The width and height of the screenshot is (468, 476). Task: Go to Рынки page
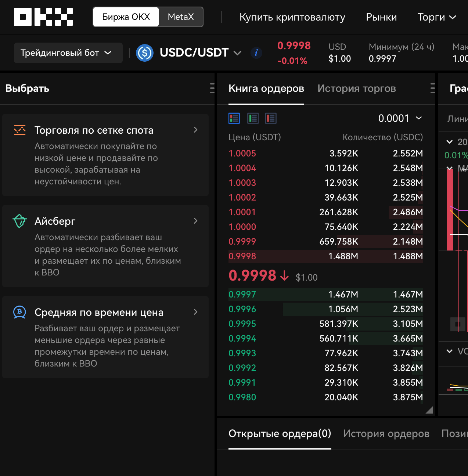(x=381, y=17)
